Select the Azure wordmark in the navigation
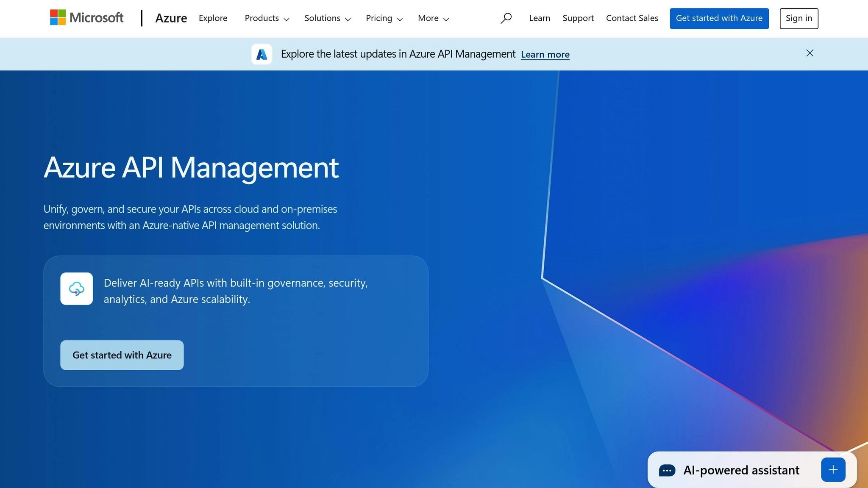Image resolution: width=868 pixels, height=488 pixels. [171, 18]
